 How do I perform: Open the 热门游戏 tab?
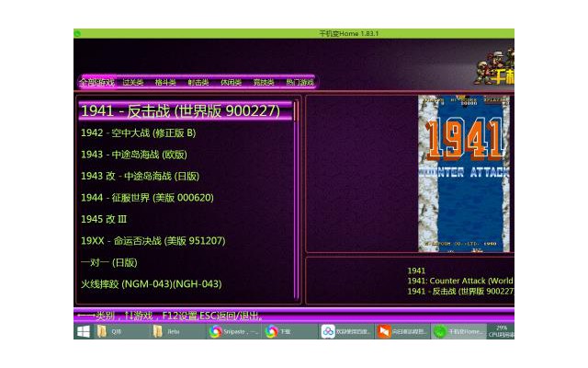(300, 83)
